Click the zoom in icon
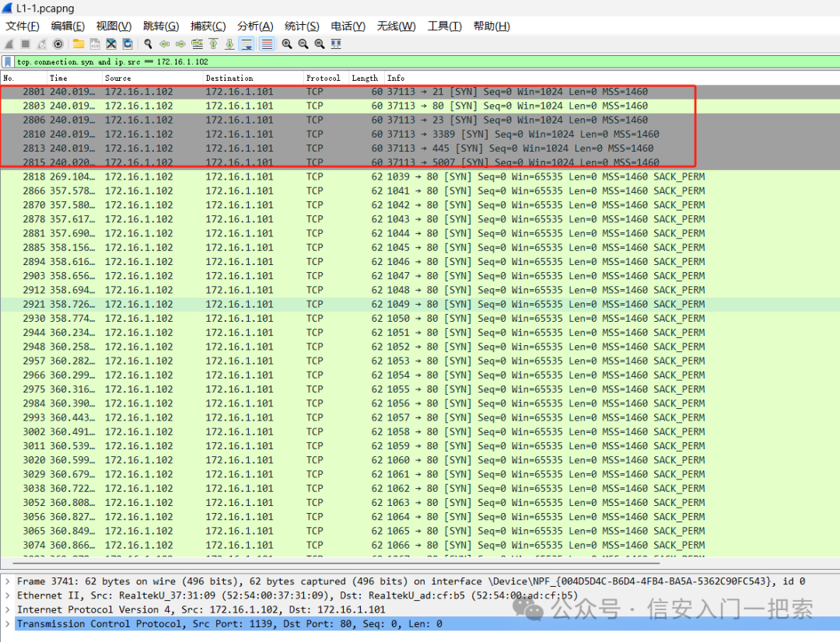 click(x=287, y=44)
